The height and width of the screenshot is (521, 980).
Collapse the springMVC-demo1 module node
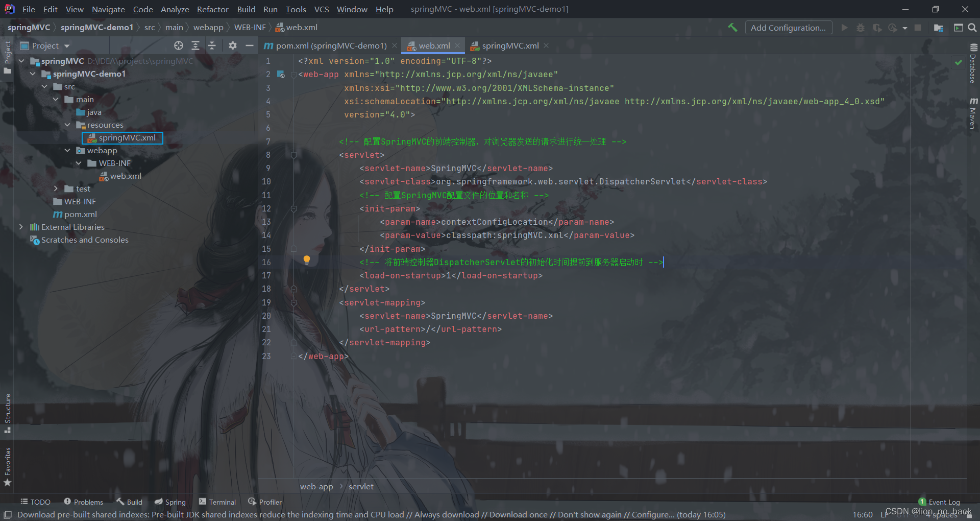tap(33, 74)
